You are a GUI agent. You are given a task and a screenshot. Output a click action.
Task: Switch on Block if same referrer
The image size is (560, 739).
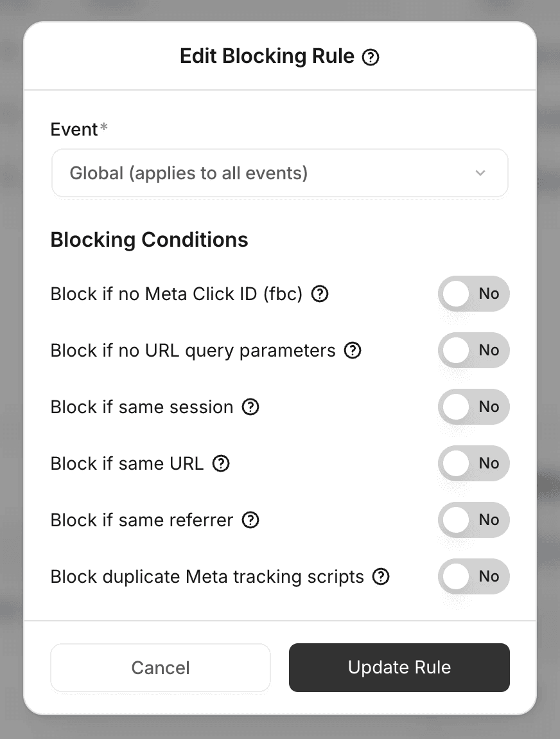pyautogui.click(x=474, y=520)
